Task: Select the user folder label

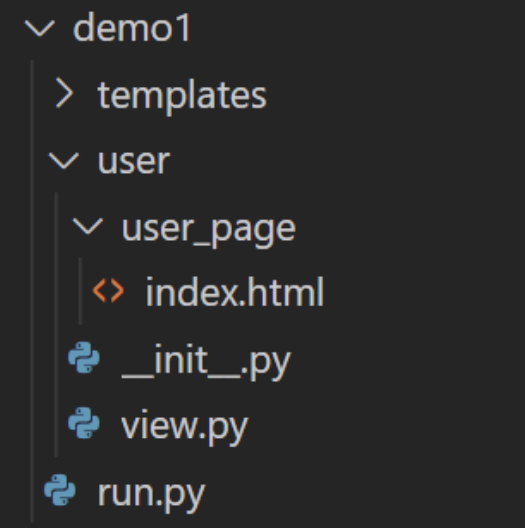Action: coord(134,161)
